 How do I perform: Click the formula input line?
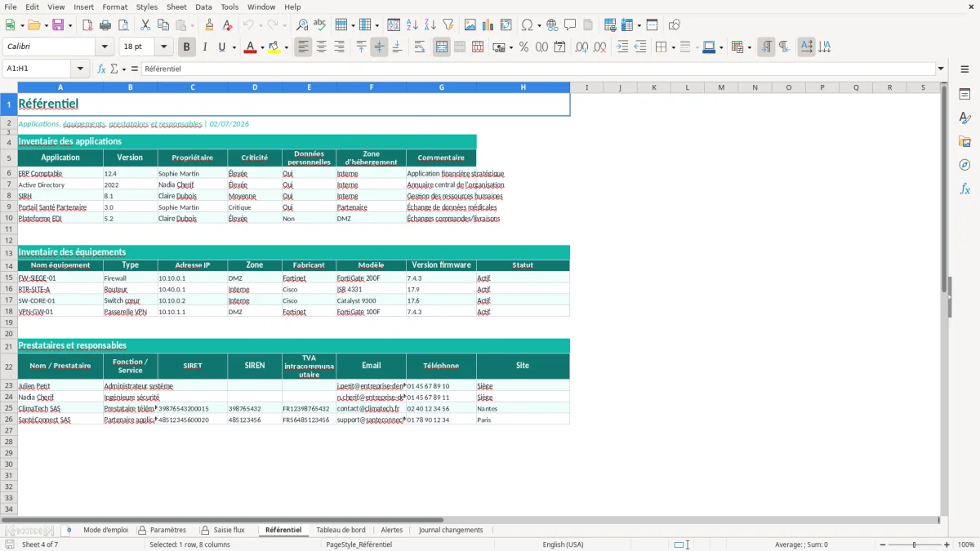click(538, 69)
